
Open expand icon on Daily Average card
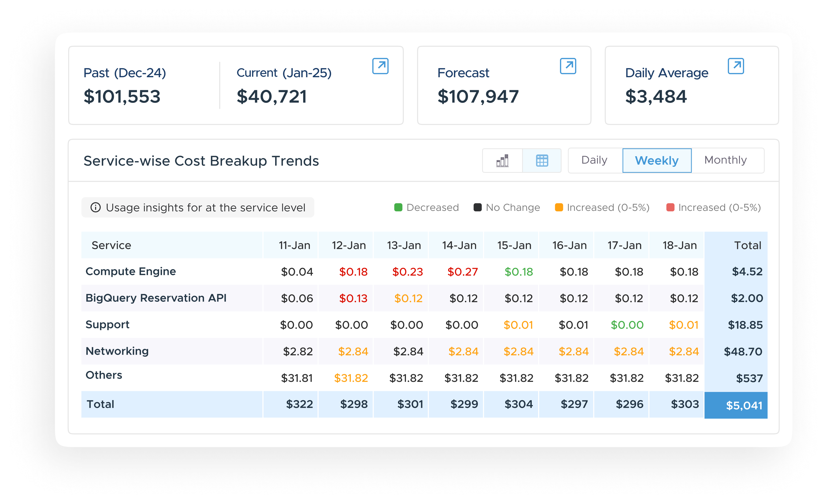(735, 66)
